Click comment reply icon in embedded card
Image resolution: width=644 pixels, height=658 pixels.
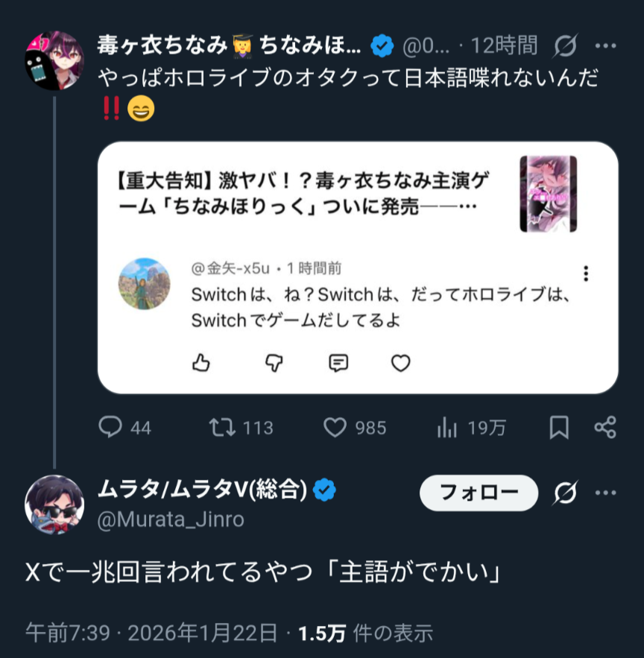coord(338,363)
